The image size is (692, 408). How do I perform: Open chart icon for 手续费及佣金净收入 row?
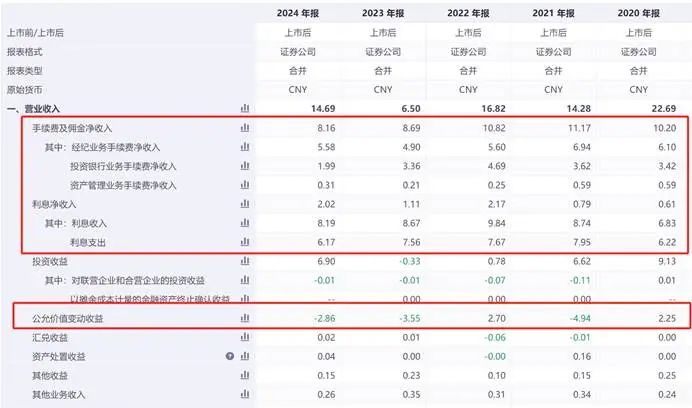coord(245,128)
